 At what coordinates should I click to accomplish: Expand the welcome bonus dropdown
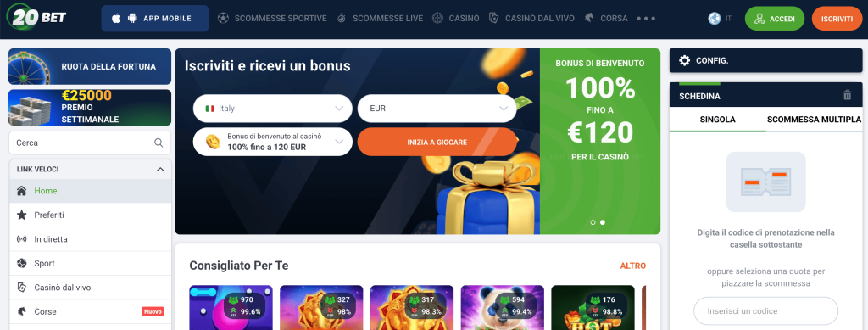click(x=272, y=143)
